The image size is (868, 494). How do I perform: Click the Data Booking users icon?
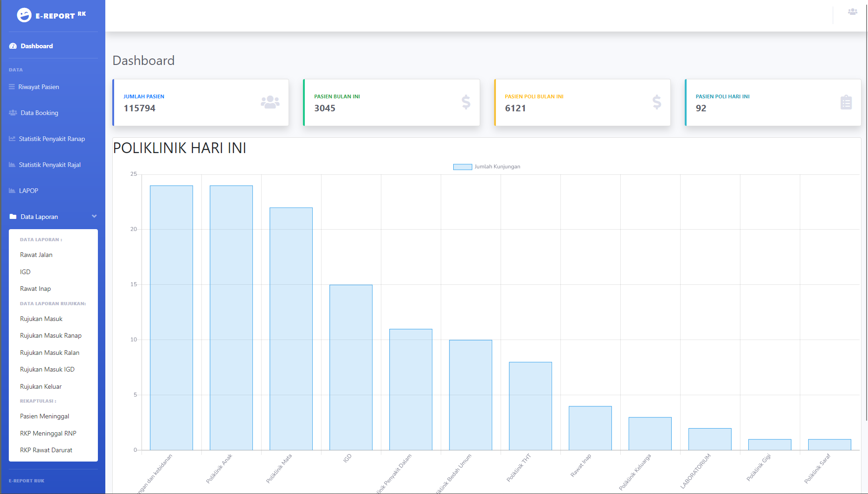[13, 113]
